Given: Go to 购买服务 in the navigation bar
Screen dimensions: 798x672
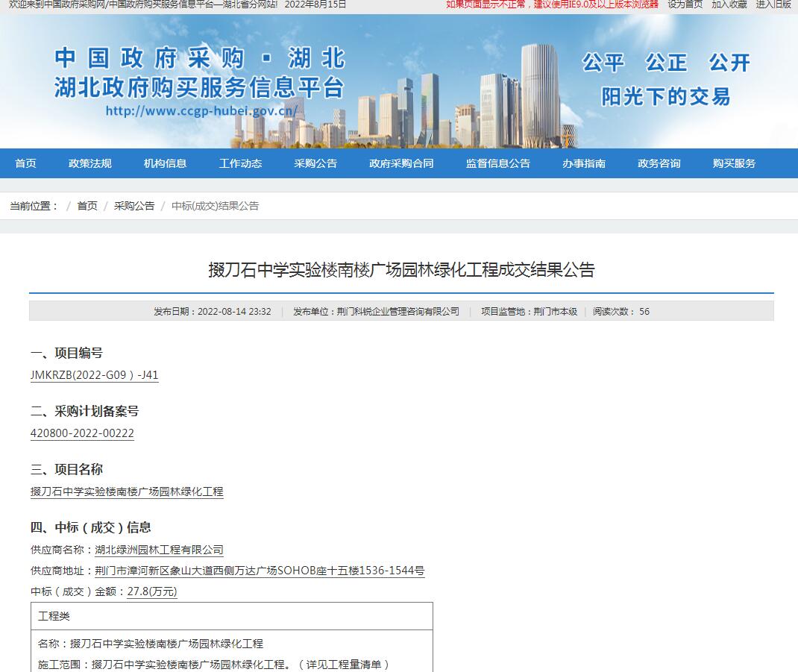Looking at the screenshot, I should [x=735, y=163].
